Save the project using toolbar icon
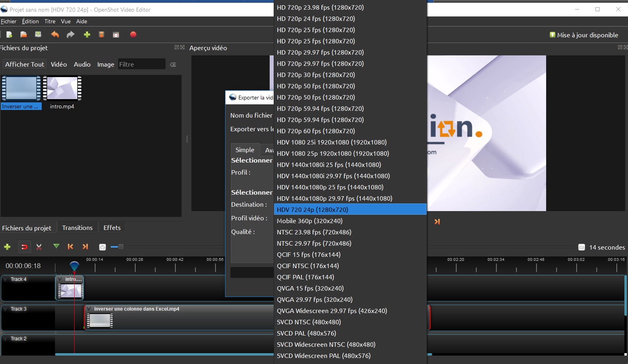The image size is (628, 364). (x=38, y=35)
